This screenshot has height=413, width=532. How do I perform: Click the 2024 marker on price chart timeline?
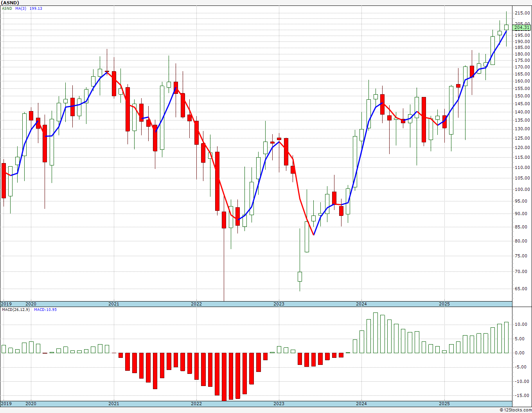[361, 303]
